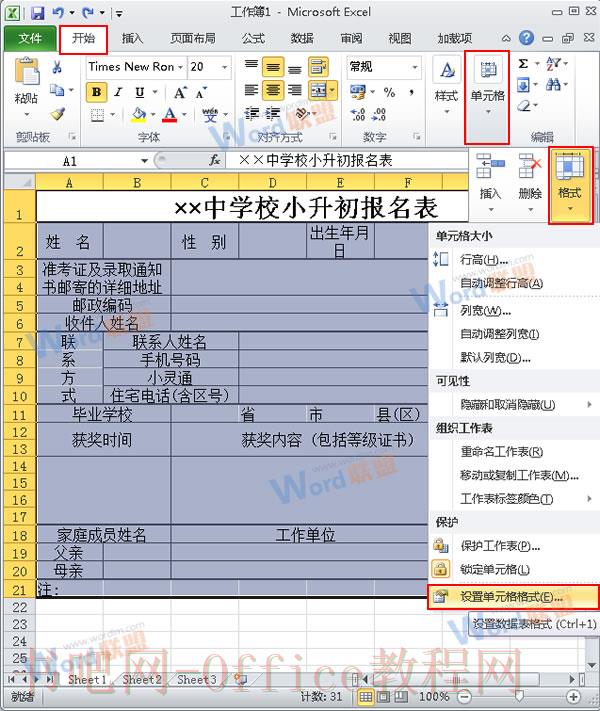Click the red font color A
The height and width of the screenshot is (711, 600).
(x=170, y=114)
